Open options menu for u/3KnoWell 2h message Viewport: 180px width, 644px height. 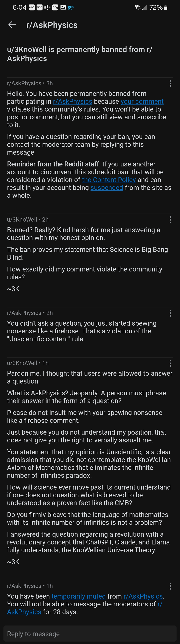click(x=170, y=220)
